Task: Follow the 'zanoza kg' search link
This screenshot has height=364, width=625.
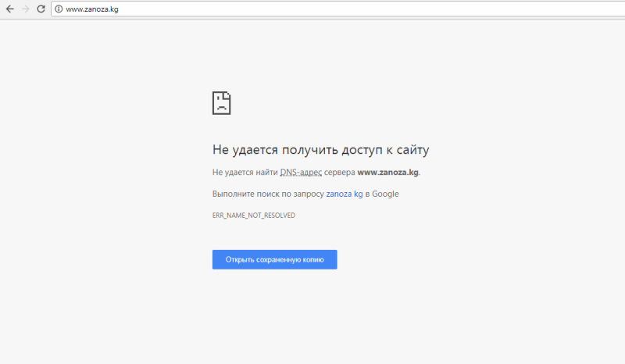Action: (344, 194)
